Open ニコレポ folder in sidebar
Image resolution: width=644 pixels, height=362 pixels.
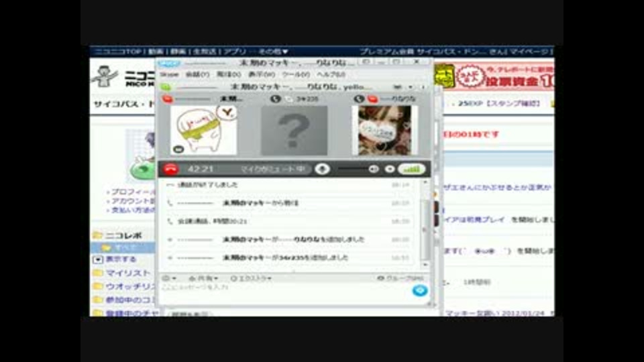pos(123,235)
